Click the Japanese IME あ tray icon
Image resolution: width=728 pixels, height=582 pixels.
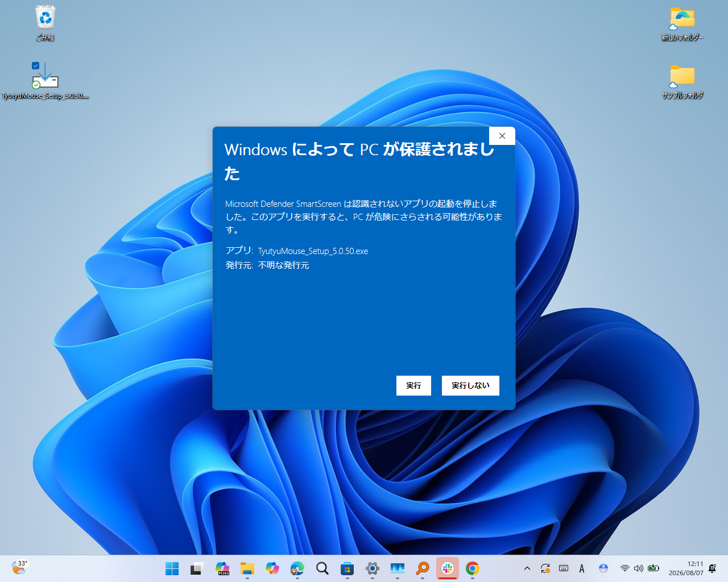click(x=603, y=568)
